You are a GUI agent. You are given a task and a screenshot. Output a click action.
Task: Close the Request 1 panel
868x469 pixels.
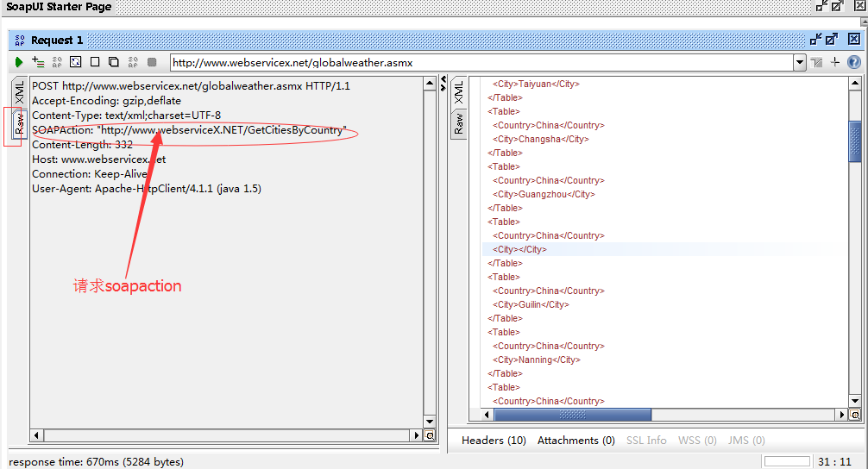854,40
